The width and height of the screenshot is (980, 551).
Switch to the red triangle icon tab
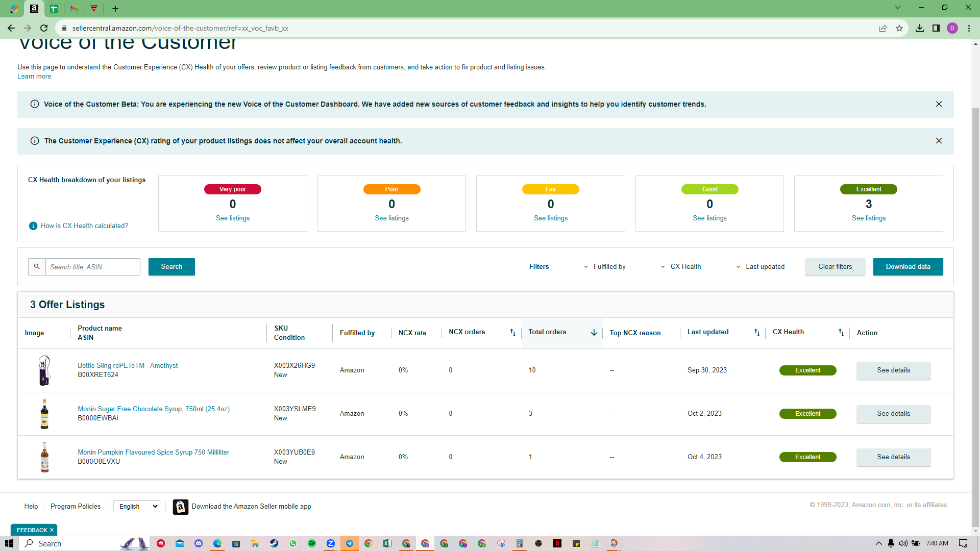[94, 9]
